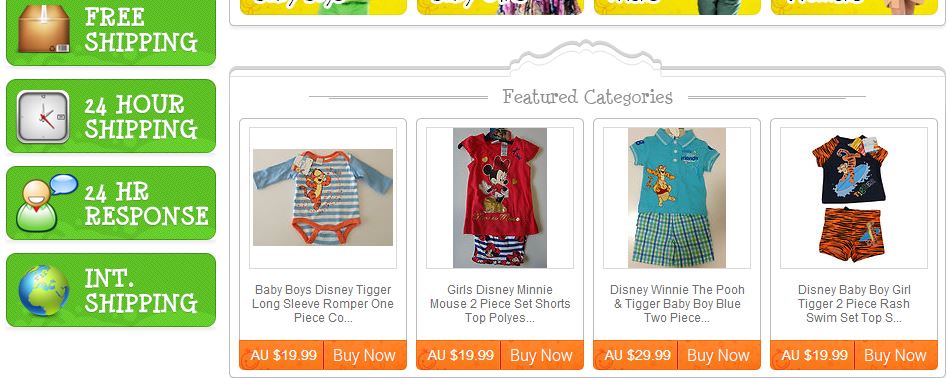The image size is (947, 378).
Task: Click the globe icon for Int. Shipping
Action: (x=43, y=290)
